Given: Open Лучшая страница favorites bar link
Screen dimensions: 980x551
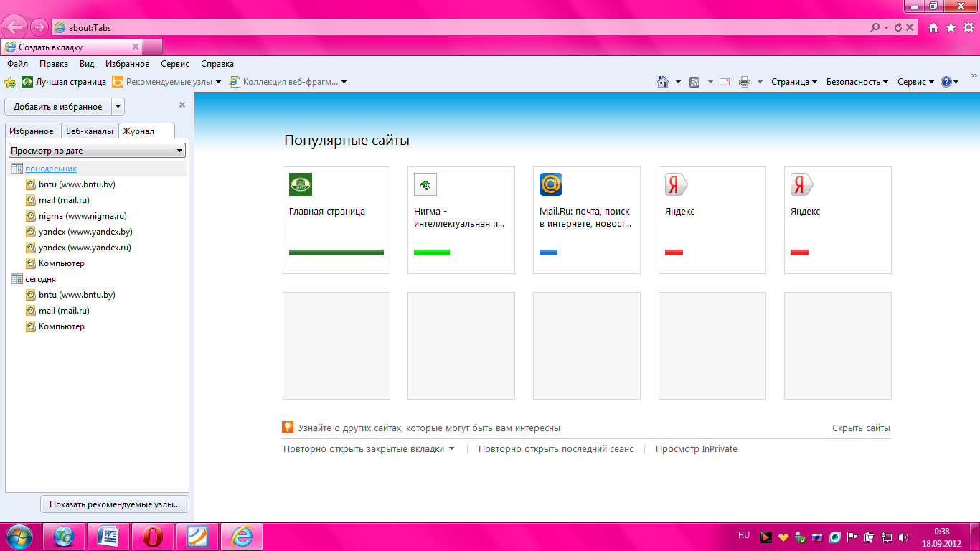Looking at the screenshot, I should (x=64, y=82).
